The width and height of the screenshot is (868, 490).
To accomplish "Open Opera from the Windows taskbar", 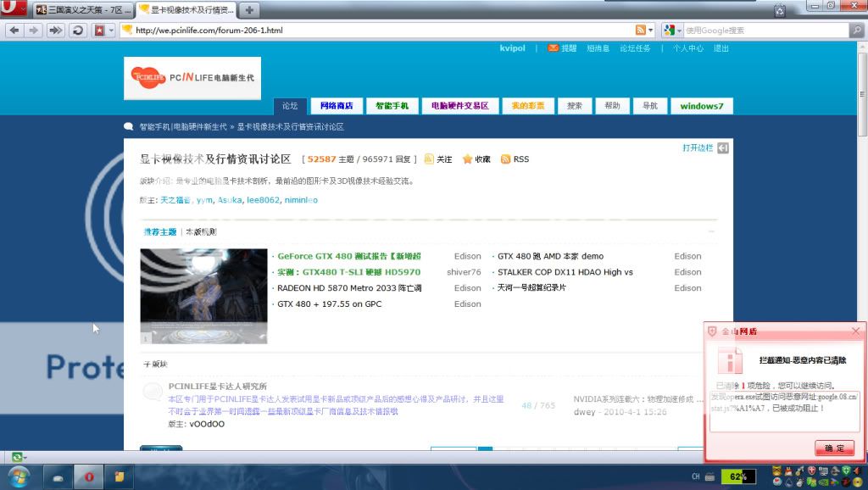I will click(x=88, y=476).
